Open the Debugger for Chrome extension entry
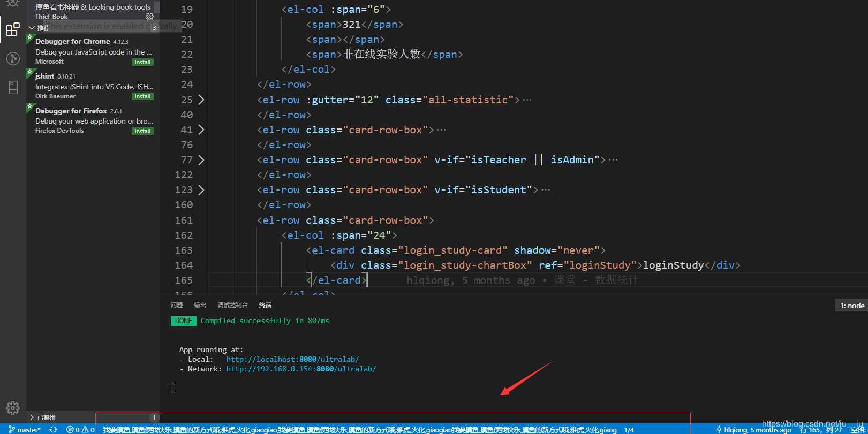 pos(93,51)
